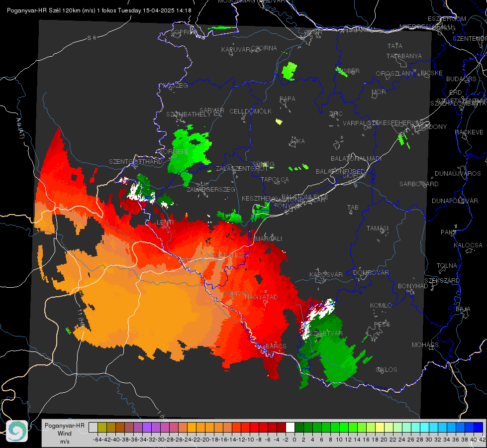Image resolution: width=487 pixels, height=448 pixels.
Task: Click the BONYHAD town label
Action: (x=413, y=286)
